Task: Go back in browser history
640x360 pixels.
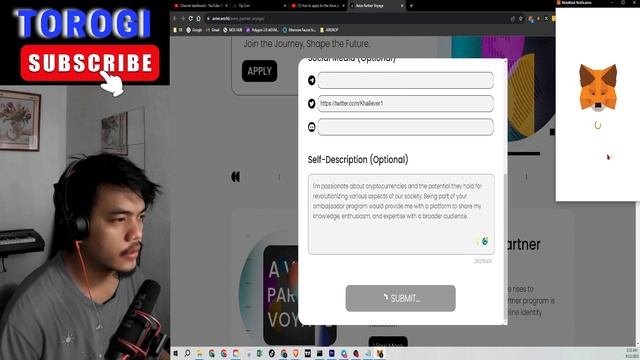Action: point(175,18)
